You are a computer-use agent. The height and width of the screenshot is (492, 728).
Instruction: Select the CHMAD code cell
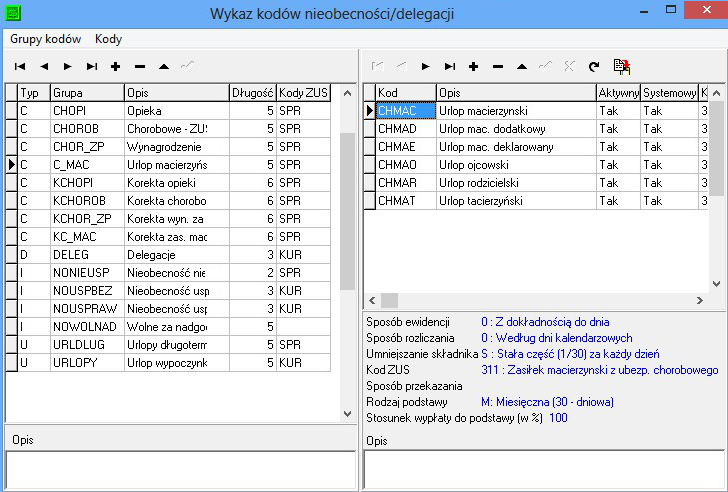(406, 129)
